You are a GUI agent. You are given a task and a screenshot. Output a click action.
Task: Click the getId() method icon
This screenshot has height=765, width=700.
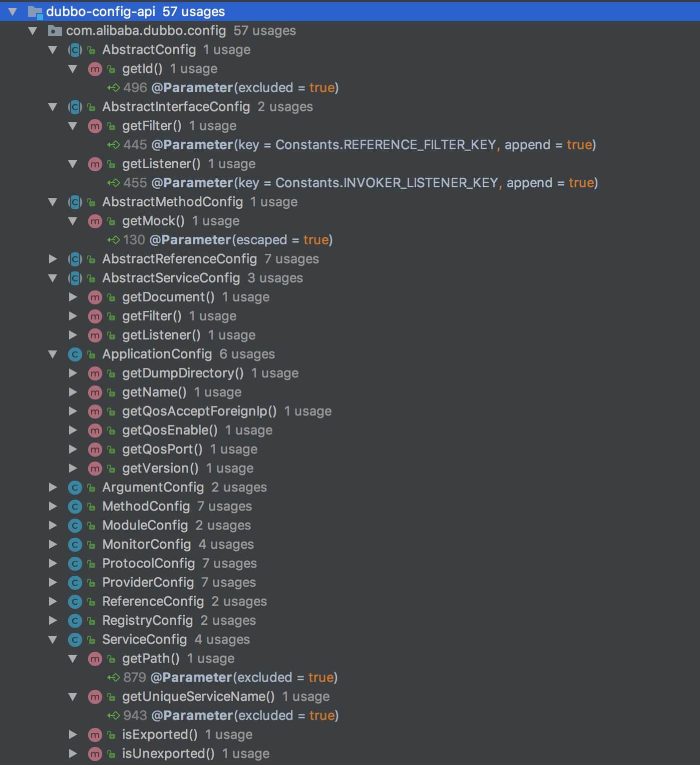(95, 69)
